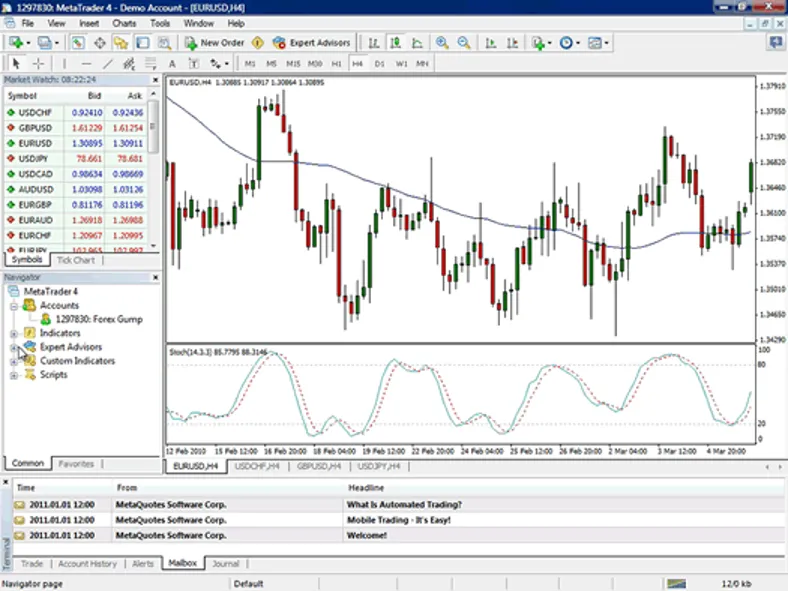
Task: Open the Welcome! mailbox message
Action: (x=366, y=536)
